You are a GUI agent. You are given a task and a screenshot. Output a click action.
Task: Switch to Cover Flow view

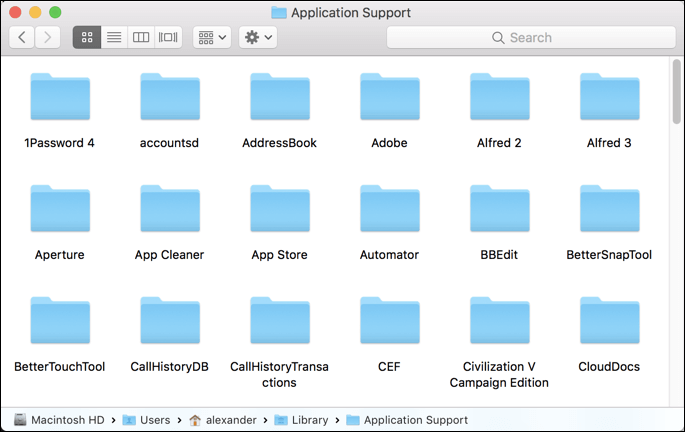pyautogui.click(x=168, y=37)
